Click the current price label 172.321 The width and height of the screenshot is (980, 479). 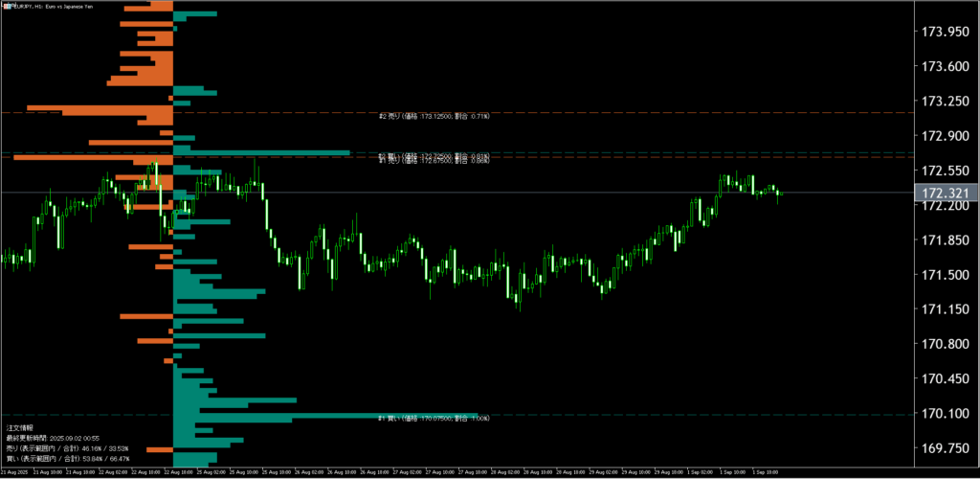[x=946, y=194]
